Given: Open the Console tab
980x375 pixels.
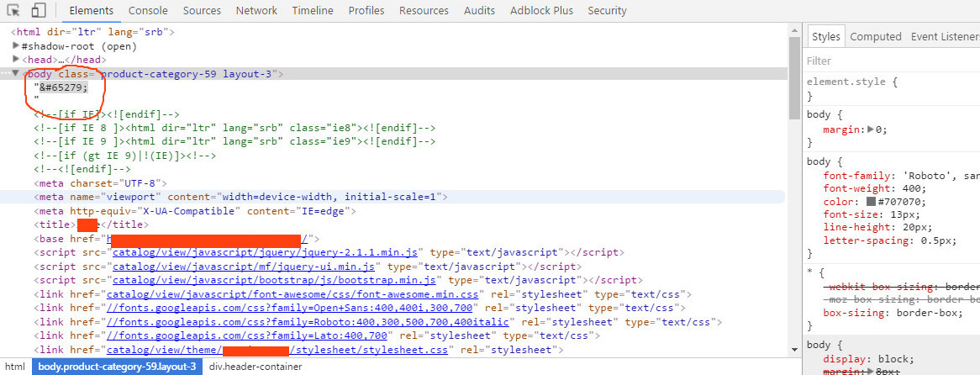Looking at the screenshot, I should pos(148,11).
